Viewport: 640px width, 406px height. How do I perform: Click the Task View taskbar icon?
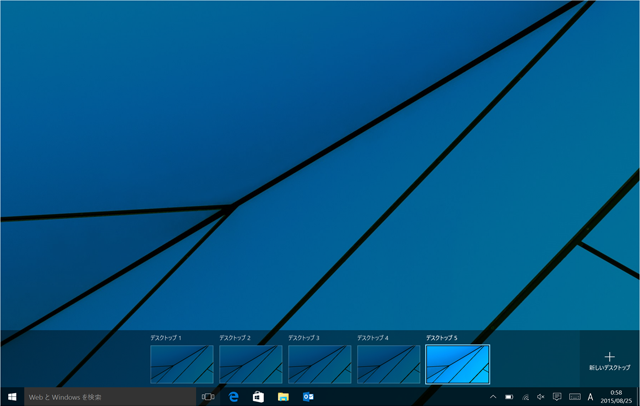(208, 397)
